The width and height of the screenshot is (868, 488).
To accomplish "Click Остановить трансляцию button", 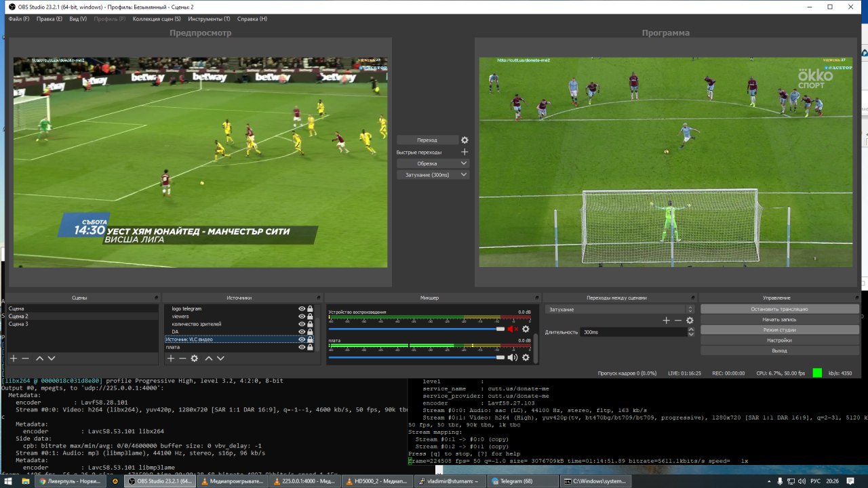I will pos(779,309).
